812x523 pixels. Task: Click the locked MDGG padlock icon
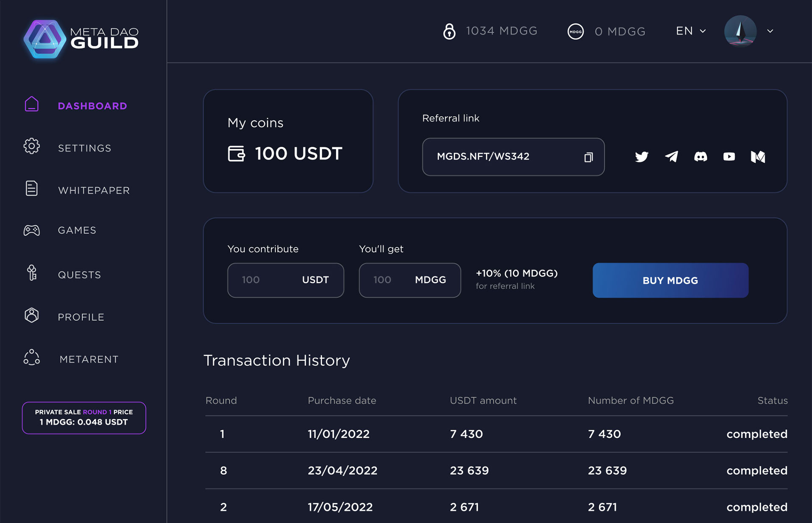pyautogui.click(x=449, y=31)
